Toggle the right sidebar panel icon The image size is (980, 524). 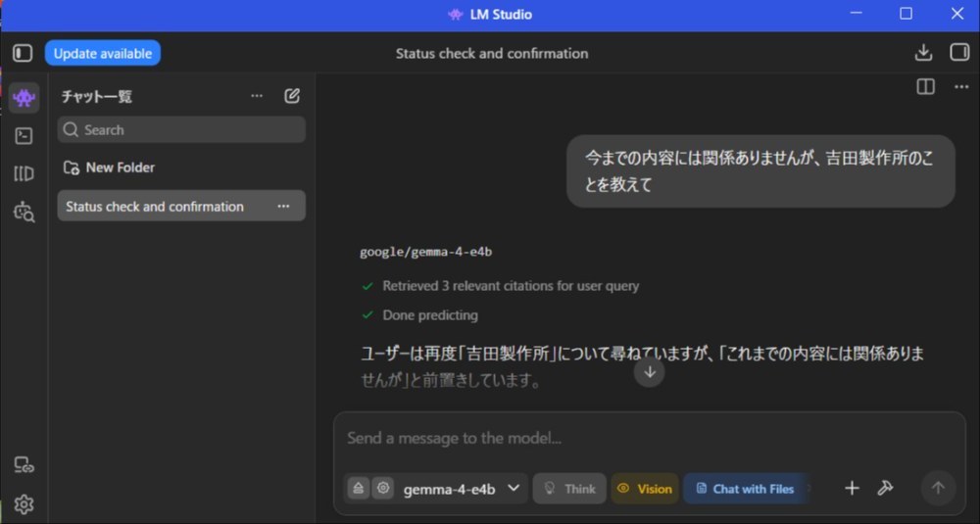click(959, 53)
